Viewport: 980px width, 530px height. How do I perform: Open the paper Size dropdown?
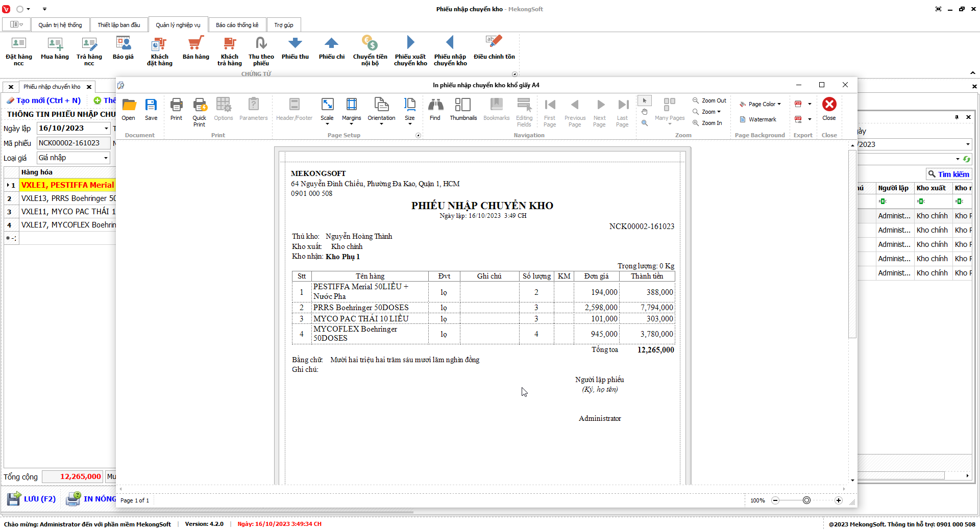(410, 112)
